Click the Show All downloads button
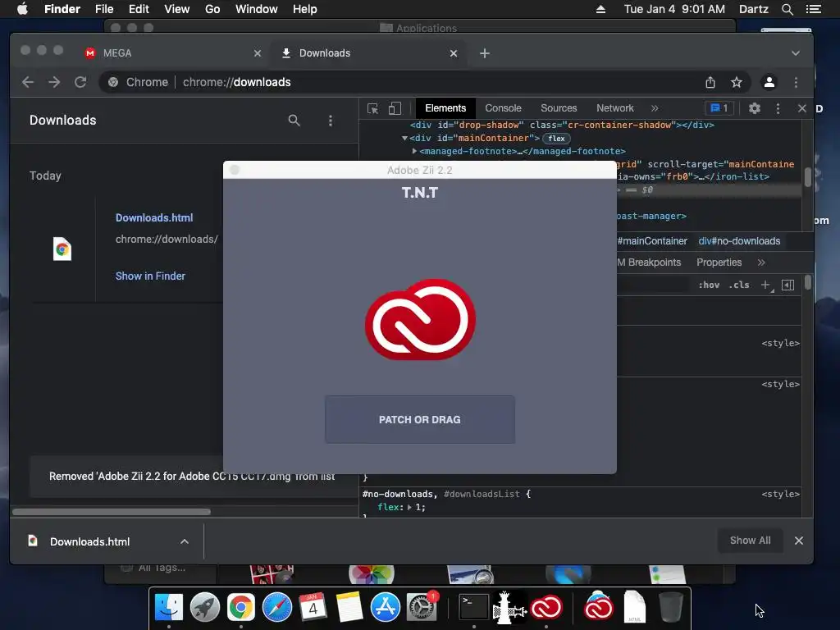This screenshot has height=630, width=840. coord(750,541)
